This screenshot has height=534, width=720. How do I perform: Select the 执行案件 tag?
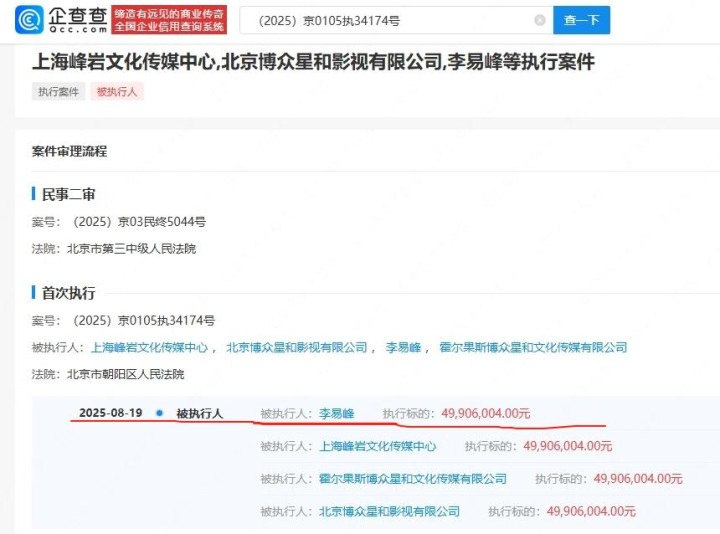58,91
